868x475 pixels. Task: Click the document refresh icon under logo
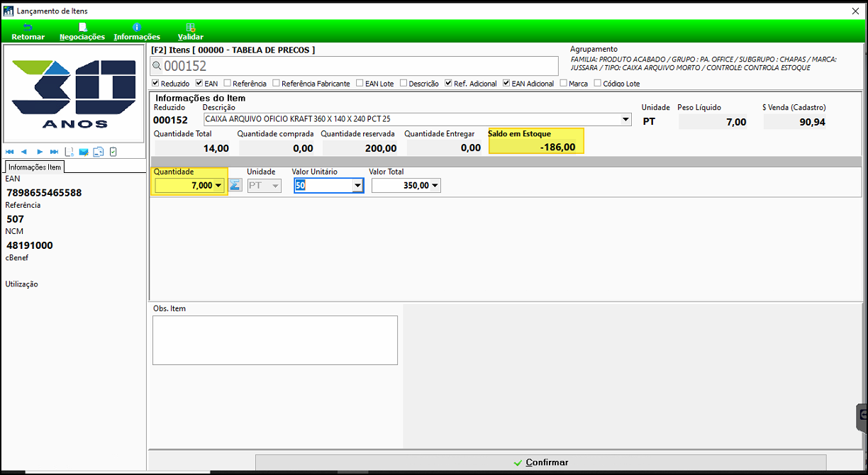(69, 152)
